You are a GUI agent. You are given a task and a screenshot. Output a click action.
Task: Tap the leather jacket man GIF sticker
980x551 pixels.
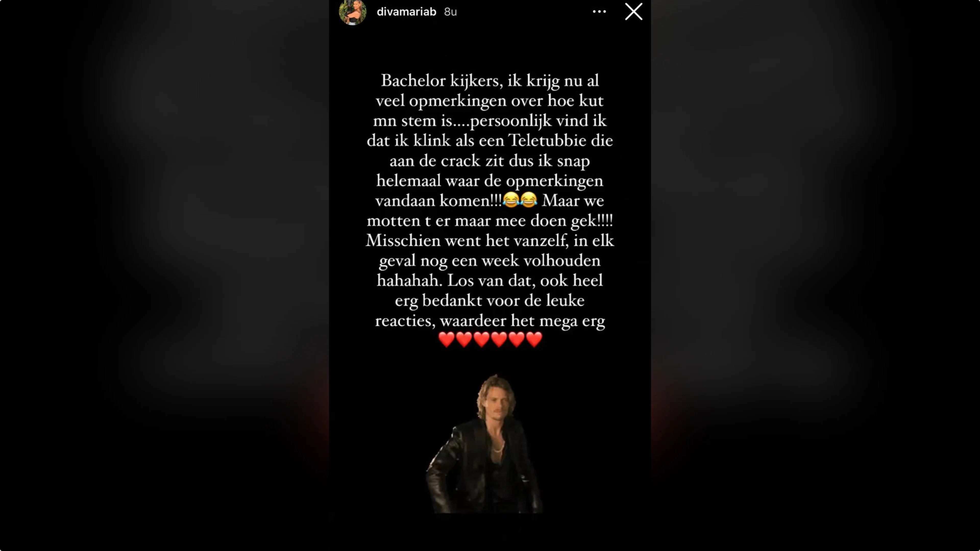click(x=484, y=444)
